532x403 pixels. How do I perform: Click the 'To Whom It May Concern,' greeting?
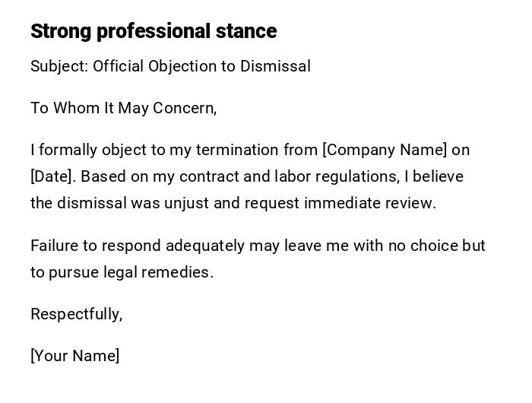pos(123,108)
